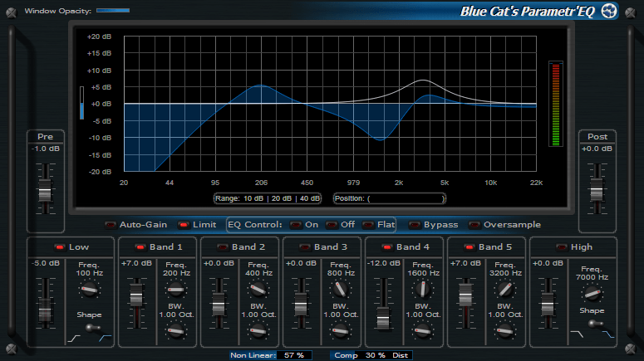Select the High band right shape icon
The width and height of the screenshot is (644, 361).
point(608,334)
